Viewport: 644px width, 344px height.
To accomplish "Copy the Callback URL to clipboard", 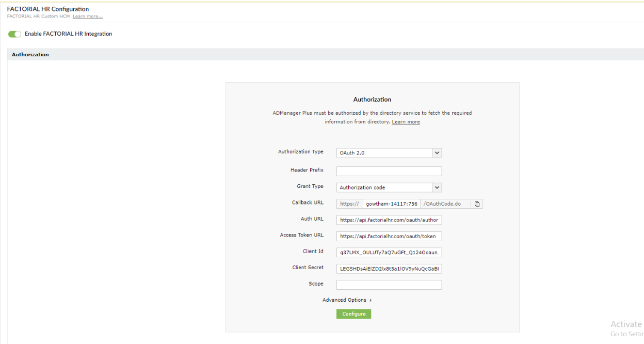I will 477,204.
